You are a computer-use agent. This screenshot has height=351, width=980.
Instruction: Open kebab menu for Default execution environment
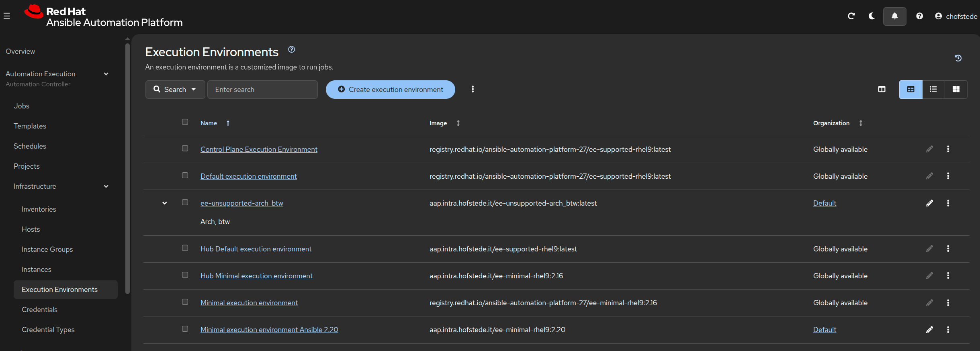(948, 176)
